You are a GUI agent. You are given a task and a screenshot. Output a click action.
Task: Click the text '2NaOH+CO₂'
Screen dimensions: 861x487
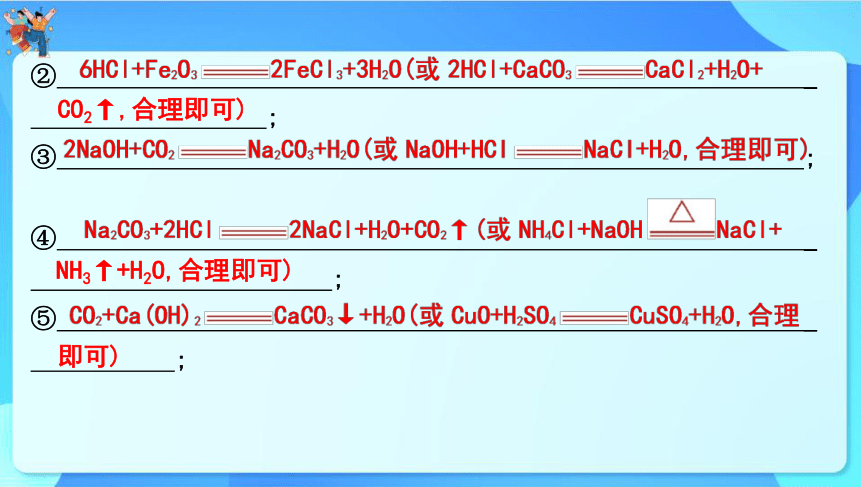(x=119, y=149)
